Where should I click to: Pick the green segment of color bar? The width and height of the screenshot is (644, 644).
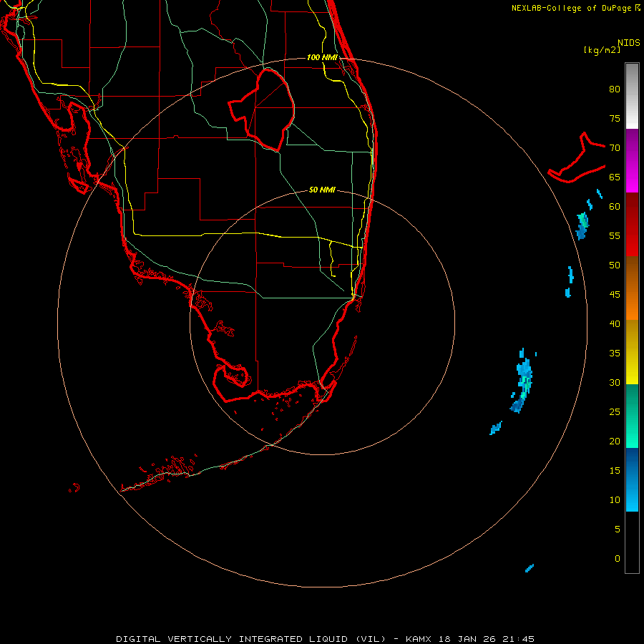(632, 416)
